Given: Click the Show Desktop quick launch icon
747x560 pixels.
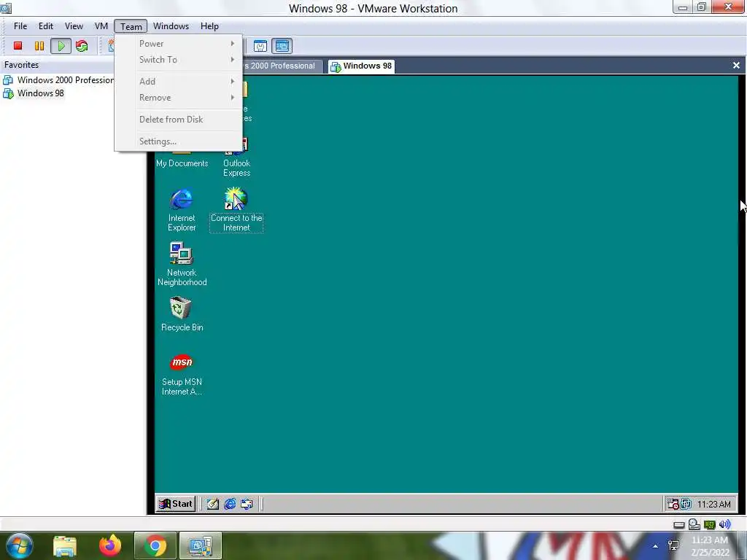Looking at the screenshot, I should pos(212,504).
